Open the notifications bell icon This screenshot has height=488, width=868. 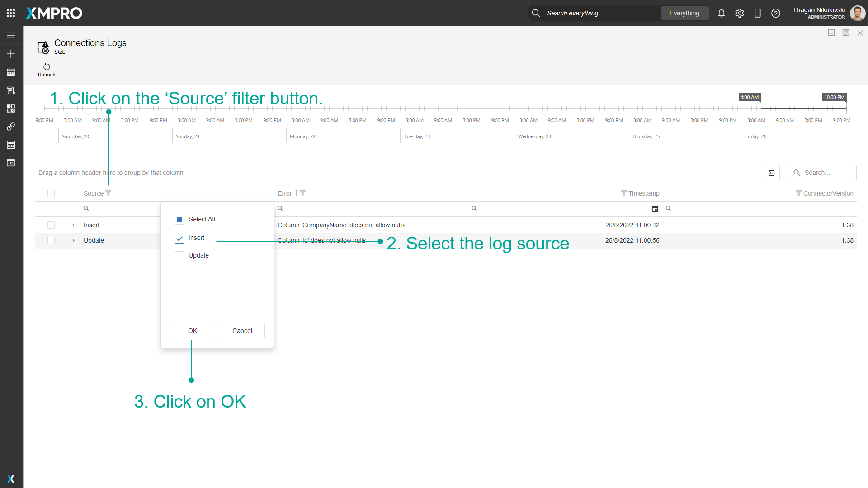(x=721, y=13)
